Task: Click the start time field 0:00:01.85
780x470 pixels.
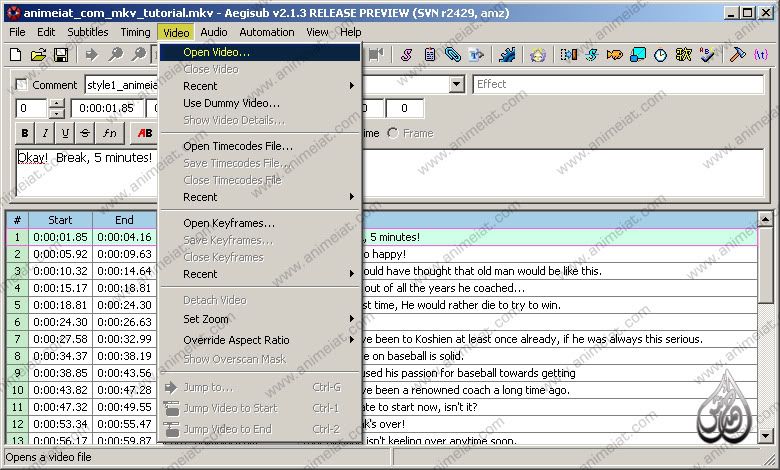Action: tap(106, 108)
